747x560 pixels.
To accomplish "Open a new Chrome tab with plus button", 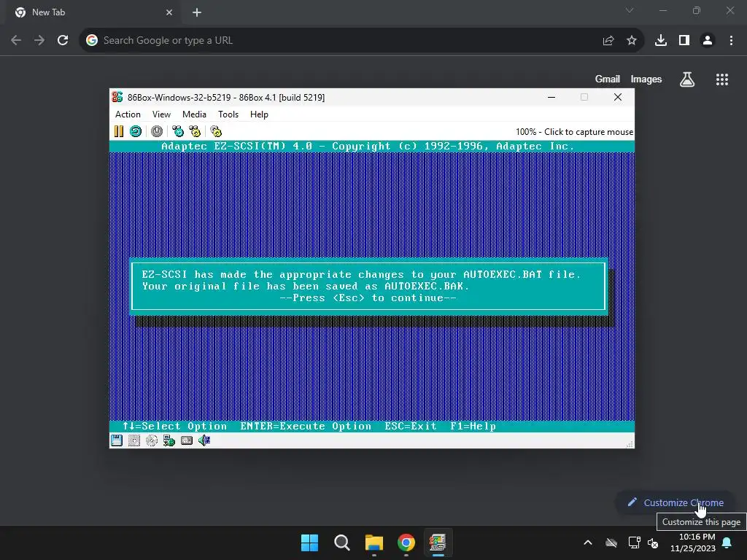I will [x=197, y=12].
